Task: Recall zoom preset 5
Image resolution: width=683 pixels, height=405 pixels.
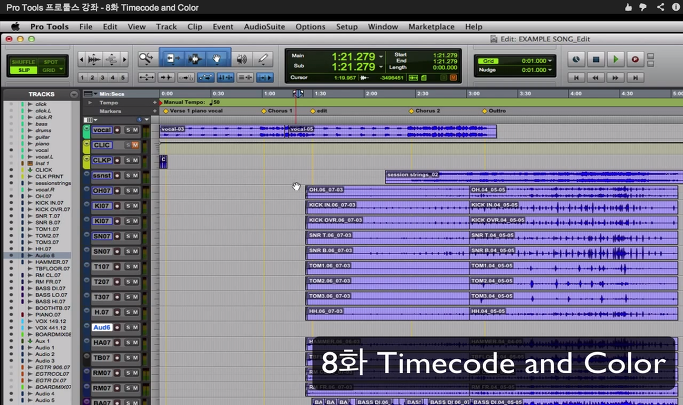Action: [x=122, y=78]
